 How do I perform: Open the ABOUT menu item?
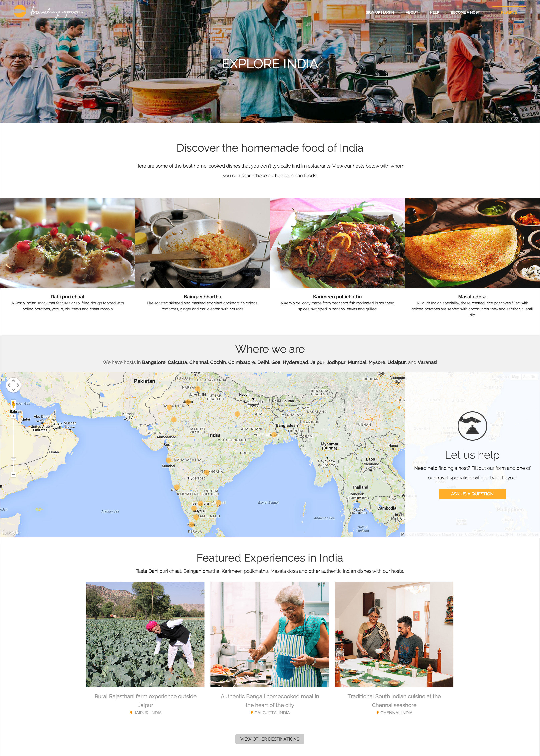[x=412, y=12]
